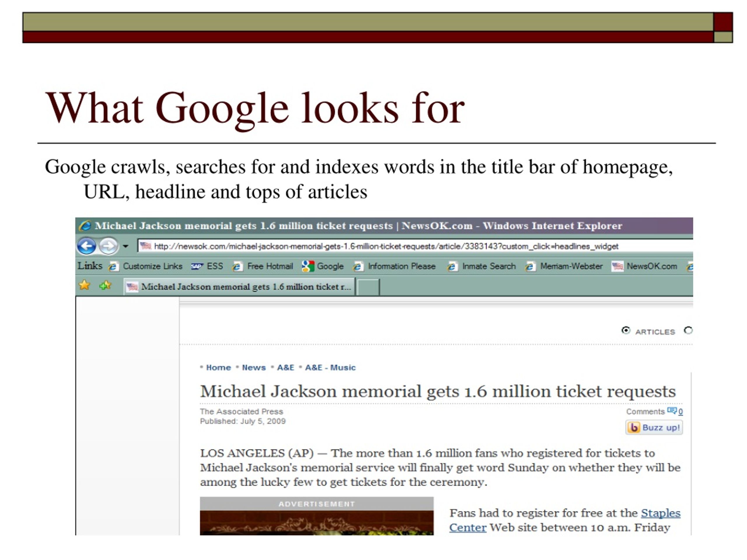Click the page icon beside Merriam-Webster
The height and width of the screenshot is (560, 747).
coord(530,267)
